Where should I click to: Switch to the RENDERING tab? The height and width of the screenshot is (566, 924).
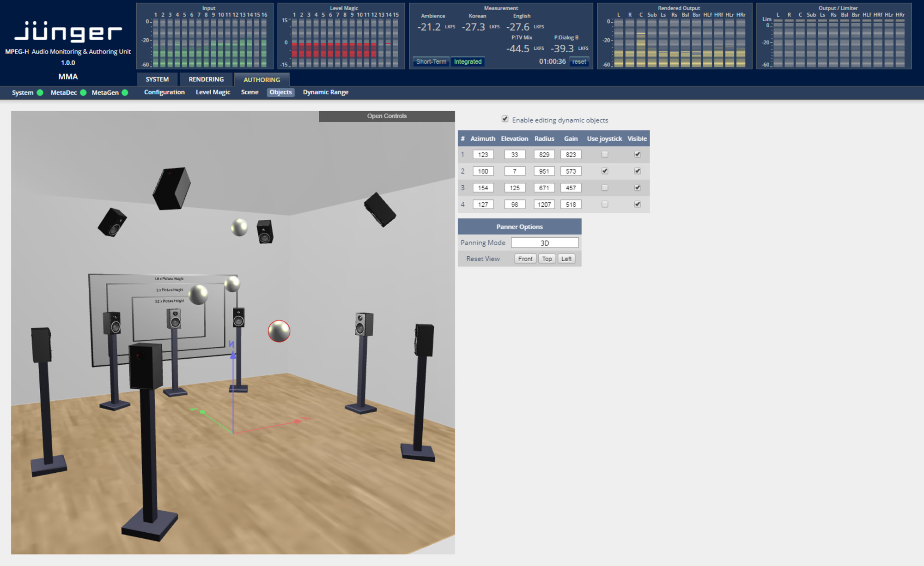point(206,79)
